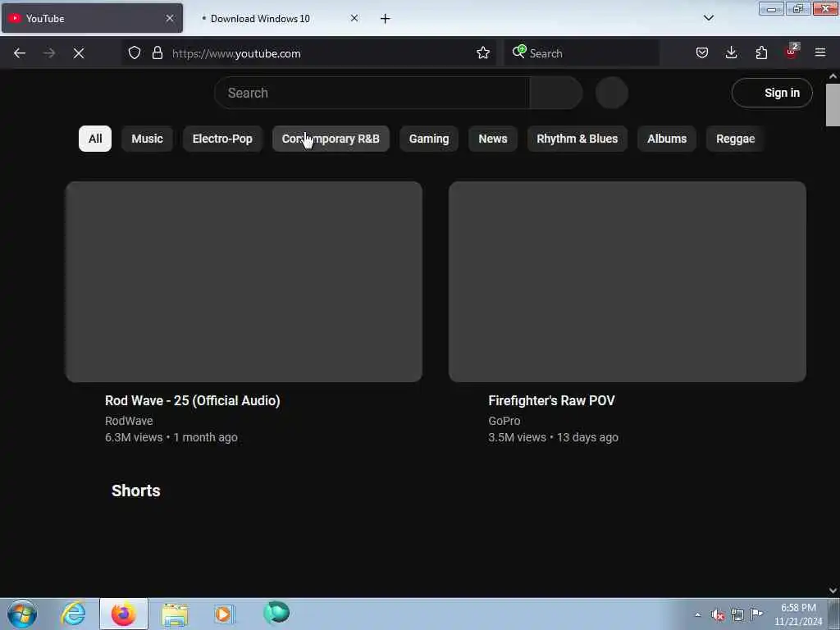This screenshot has width=840, height=630.
Task: Launch Windows Media Player from taskbar
Action: (224, 614)
